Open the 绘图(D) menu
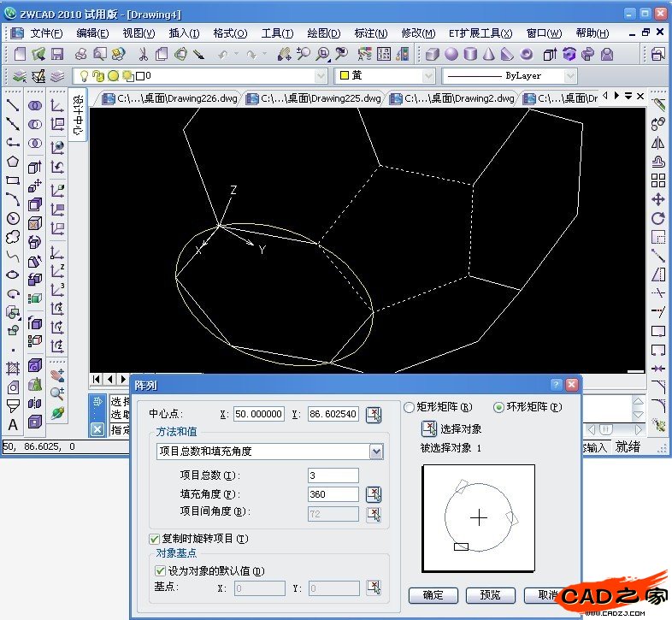Image resolution: width=672 pixels, height=620 pixels. pyautogui.click(x=324, y=33)
